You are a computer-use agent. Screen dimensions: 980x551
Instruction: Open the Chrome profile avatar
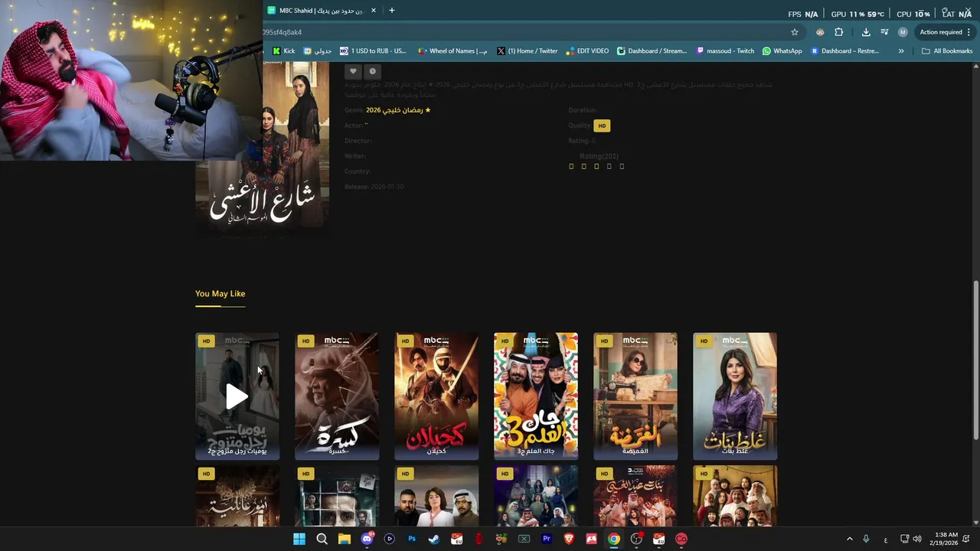(903, 32)
